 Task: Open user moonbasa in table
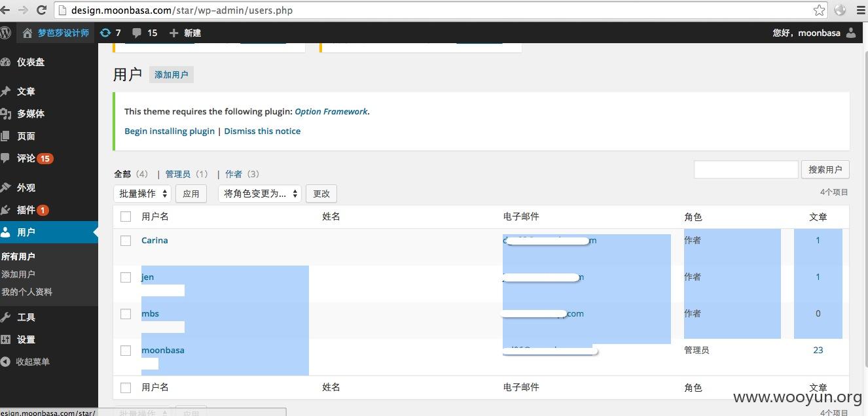click(x=163, y=350)
